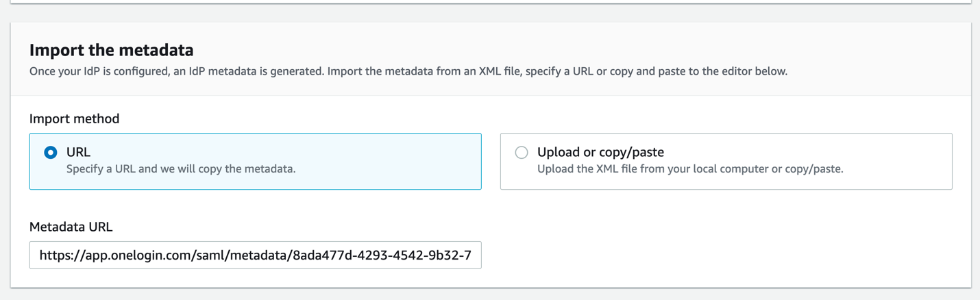This screenshot has width=980, height=300.
Task: Click the "https" start of the metadata URL
Action: pyautogui.click(x=55, y=255)
